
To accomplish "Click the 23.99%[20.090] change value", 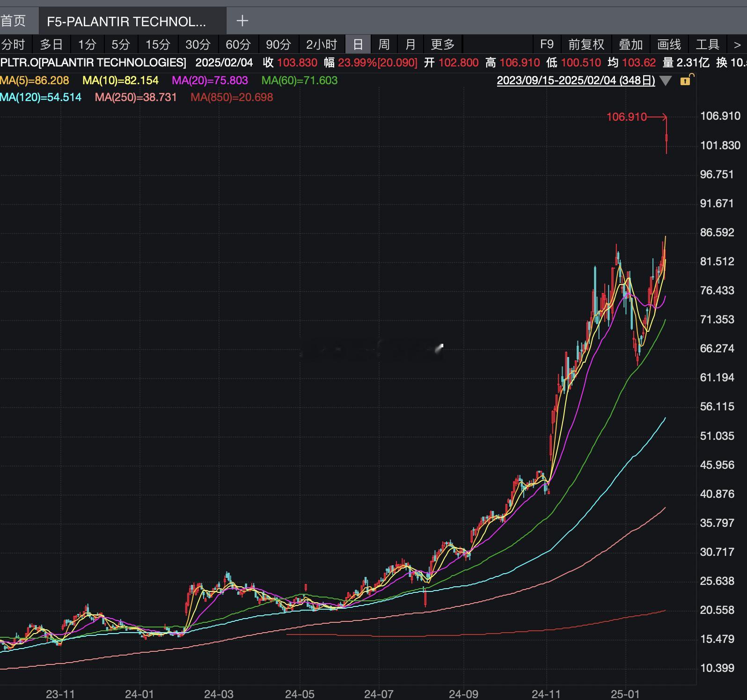I will [x=377, y=63].
